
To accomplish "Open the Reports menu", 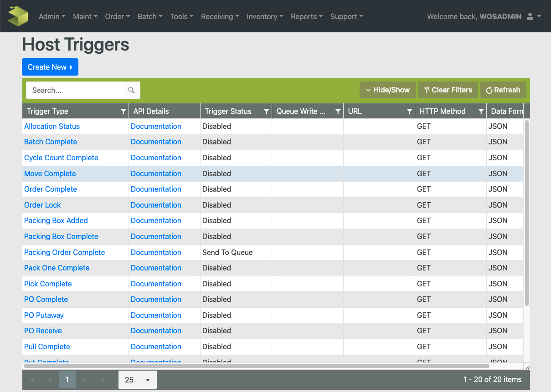I will (x=306, y=16).
